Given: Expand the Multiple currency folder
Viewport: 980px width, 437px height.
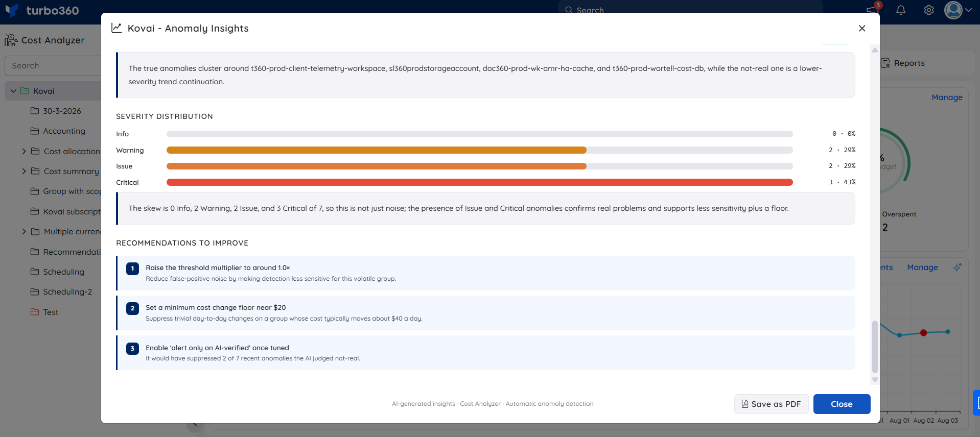Looking at the screenshot, I should (x=24, y=231).
